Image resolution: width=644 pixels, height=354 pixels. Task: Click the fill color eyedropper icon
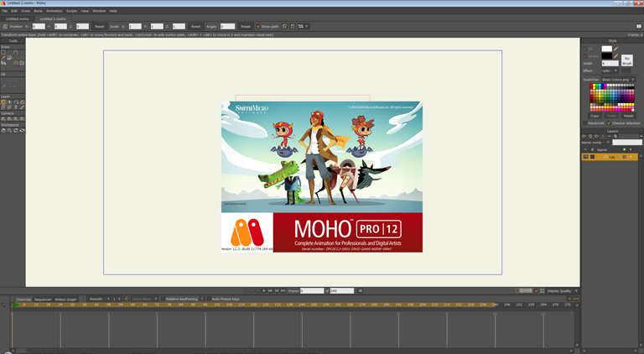click(615, 49)
